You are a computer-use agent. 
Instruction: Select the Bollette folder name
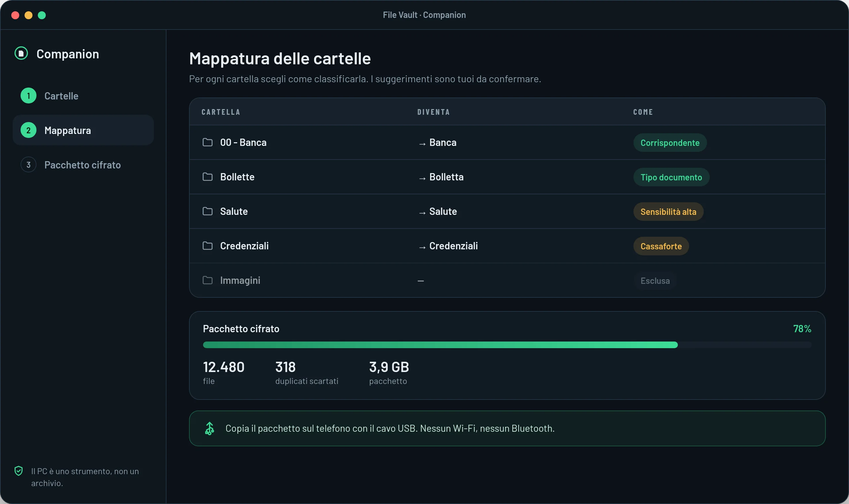point(237,177)
